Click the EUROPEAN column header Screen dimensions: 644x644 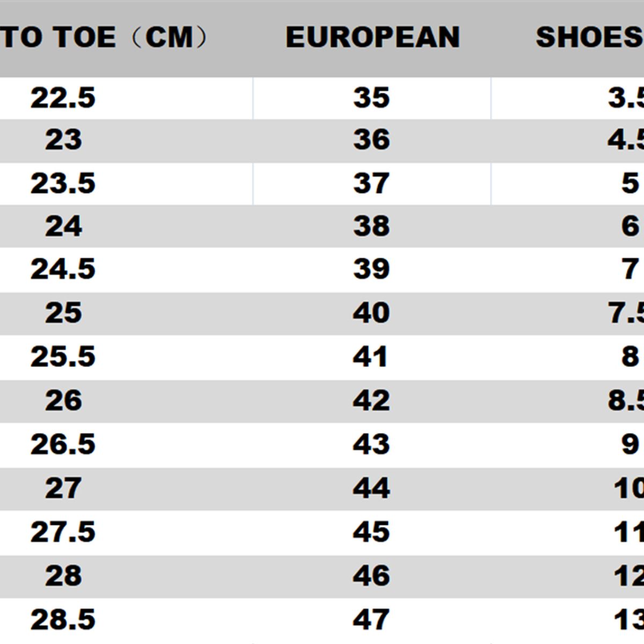pos(372,38)
